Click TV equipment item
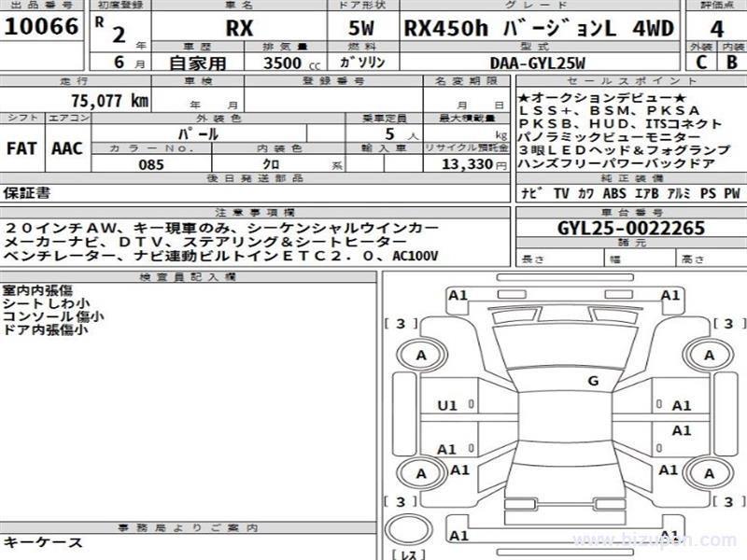 [561, 193]
